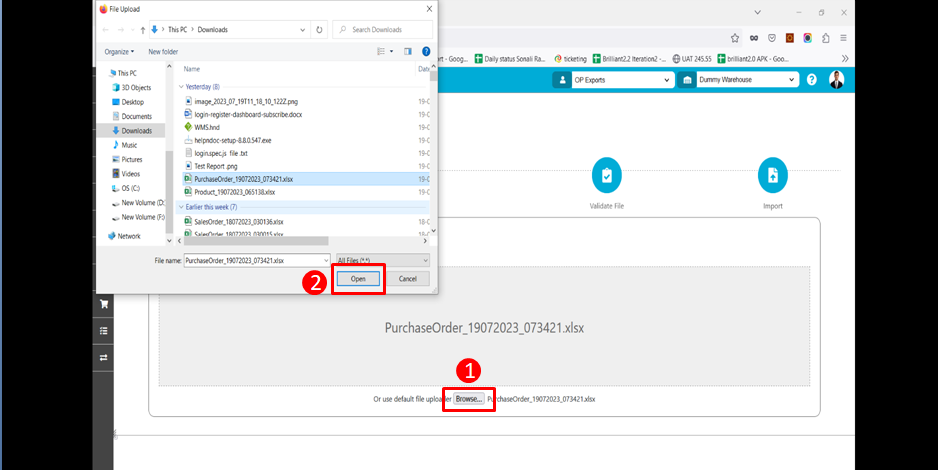
Task: Select Product_19072023_065138.xlsx file
Action: tap(234, 192)
